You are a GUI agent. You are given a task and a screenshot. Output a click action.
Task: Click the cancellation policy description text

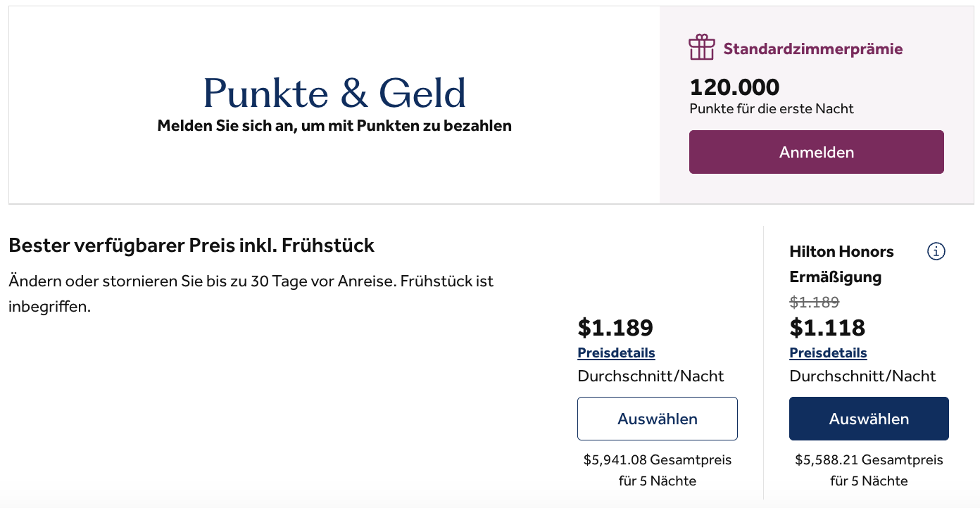(x=250, y=293)
